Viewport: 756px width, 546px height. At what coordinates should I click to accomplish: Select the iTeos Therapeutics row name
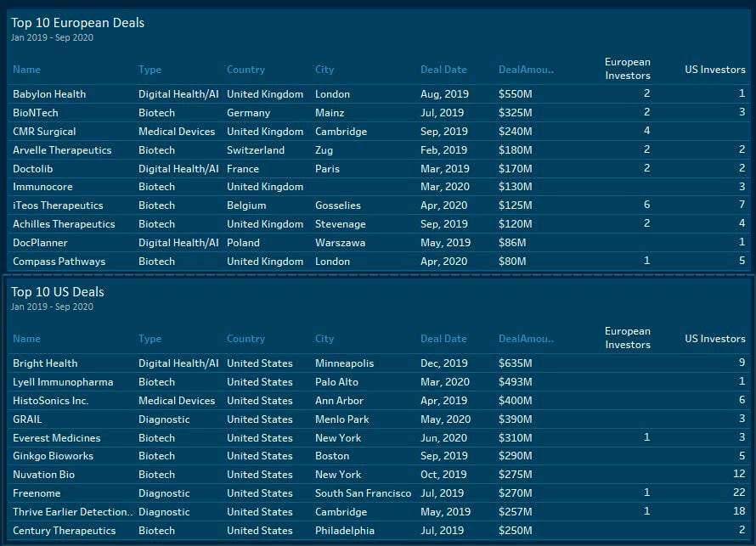click(x=58, y=205)
